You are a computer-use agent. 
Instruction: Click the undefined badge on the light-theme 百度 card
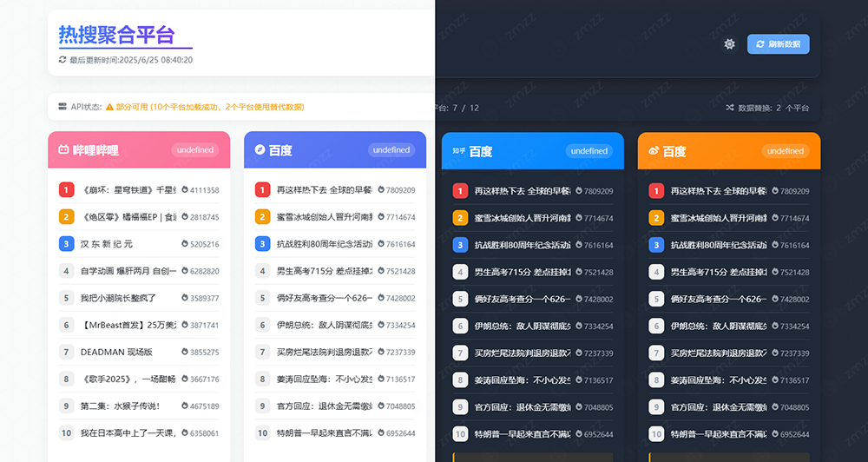click(391, 149)
